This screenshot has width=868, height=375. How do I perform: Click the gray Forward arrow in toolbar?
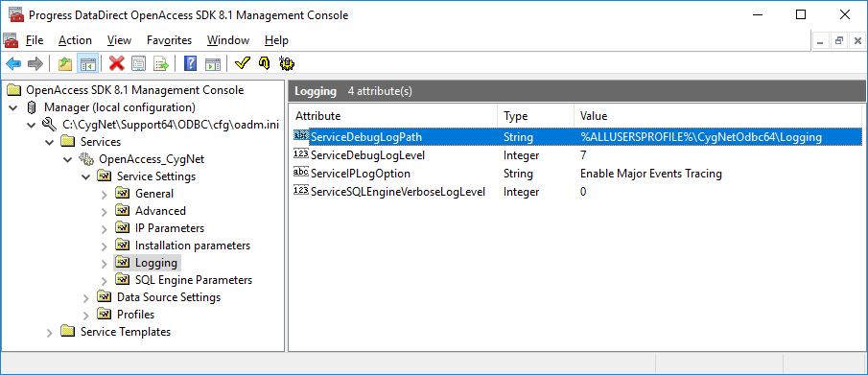coord(35,63)
